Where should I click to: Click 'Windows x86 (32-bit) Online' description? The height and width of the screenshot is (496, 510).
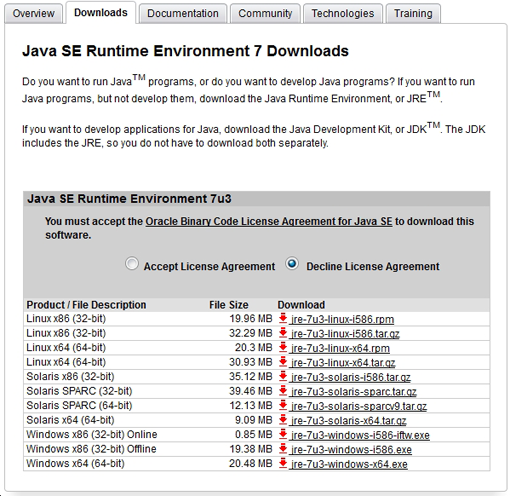point(92,434)
